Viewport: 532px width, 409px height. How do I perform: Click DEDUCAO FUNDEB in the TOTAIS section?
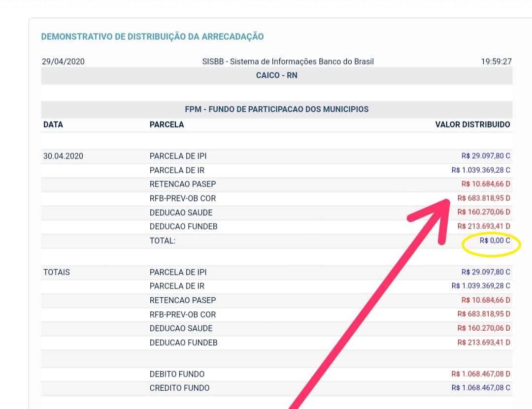click(x=183, y=343)
